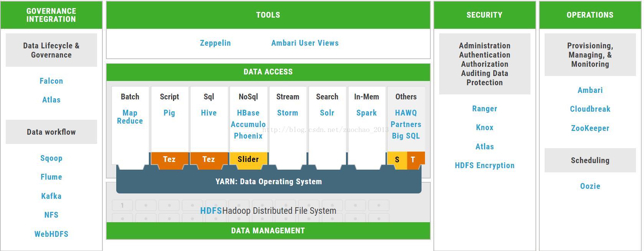The image size is (644, 251).
Task: Click the orange T block under Others
Action: [415, 160]
